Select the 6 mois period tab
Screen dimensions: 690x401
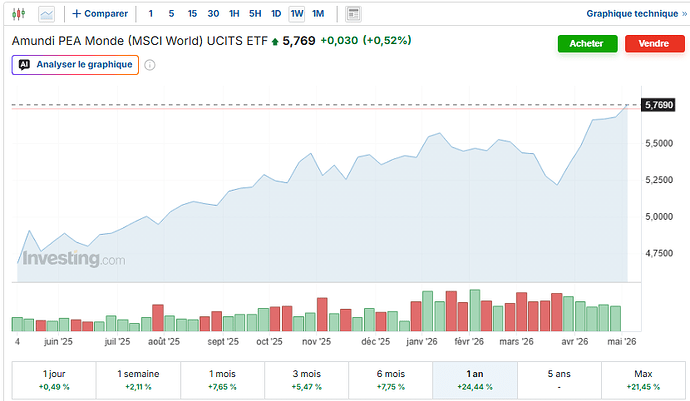(391, 380)
